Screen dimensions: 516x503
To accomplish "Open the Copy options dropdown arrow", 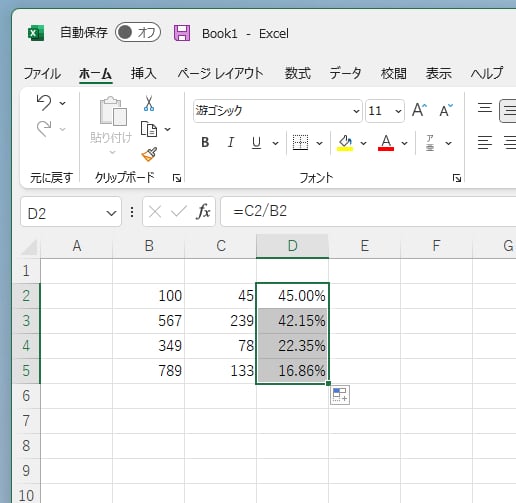I will coord(168,129).
